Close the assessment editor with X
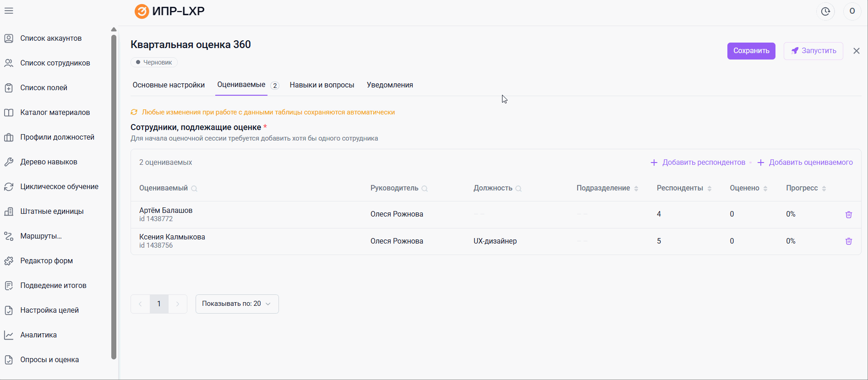 pos(856,51)
